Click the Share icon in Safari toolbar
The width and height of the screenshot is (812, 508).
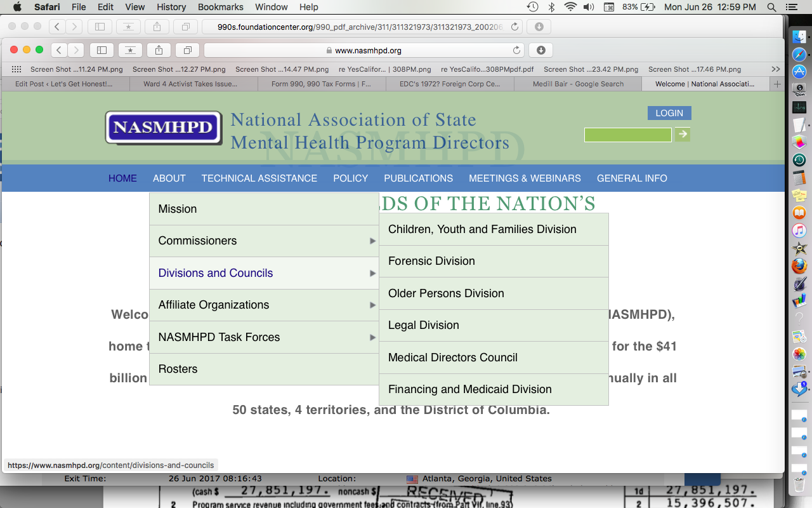pos(159,50)
